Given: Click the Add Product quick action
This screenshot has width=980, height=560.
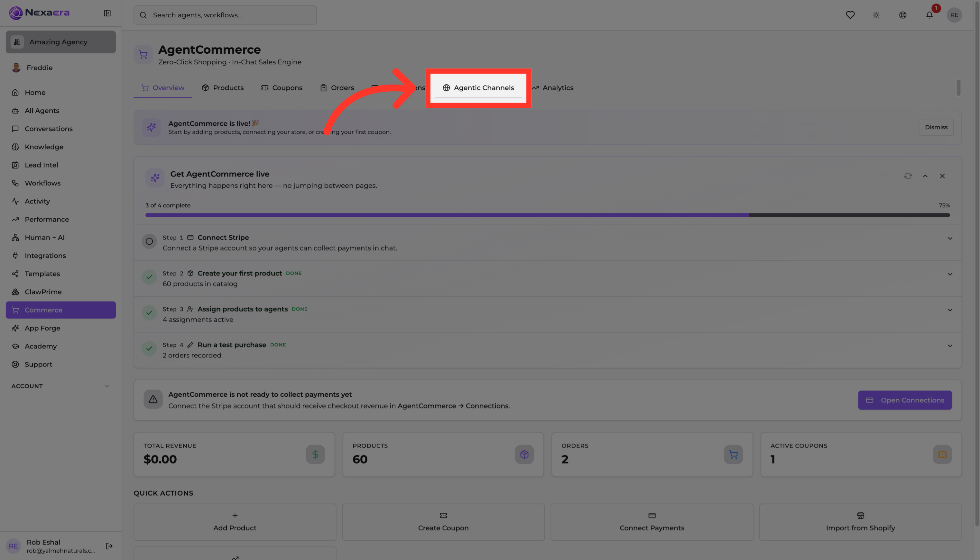Looking at the screenshot, I should [235, 522].
